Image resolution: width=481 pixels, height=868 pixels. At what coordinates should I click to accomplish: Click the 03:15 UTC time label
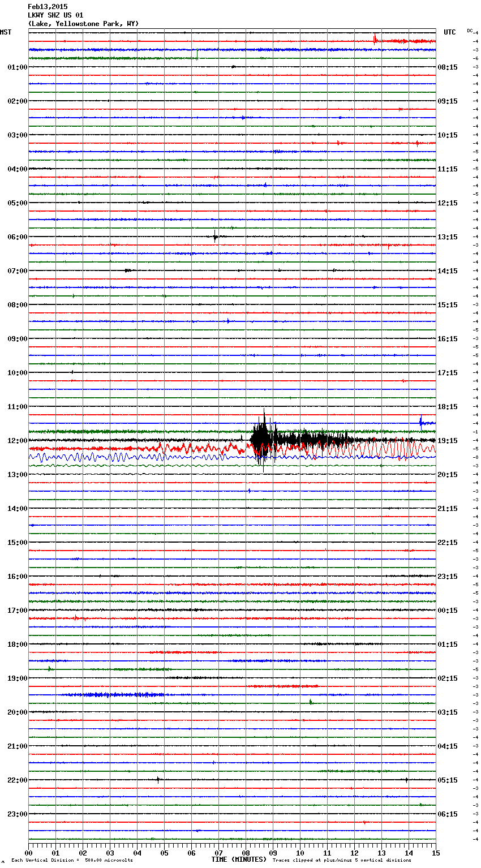tap(448, 712)
